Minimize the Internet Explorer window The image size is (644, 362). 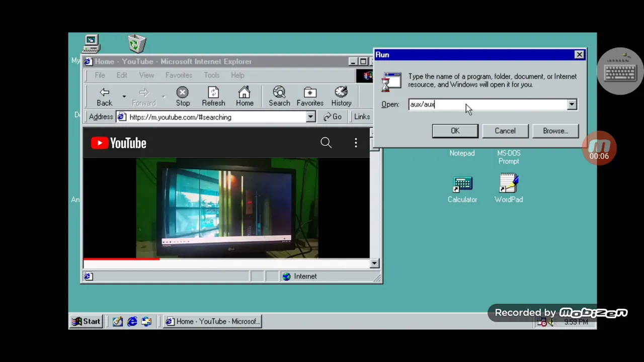(x=353, y=61)
